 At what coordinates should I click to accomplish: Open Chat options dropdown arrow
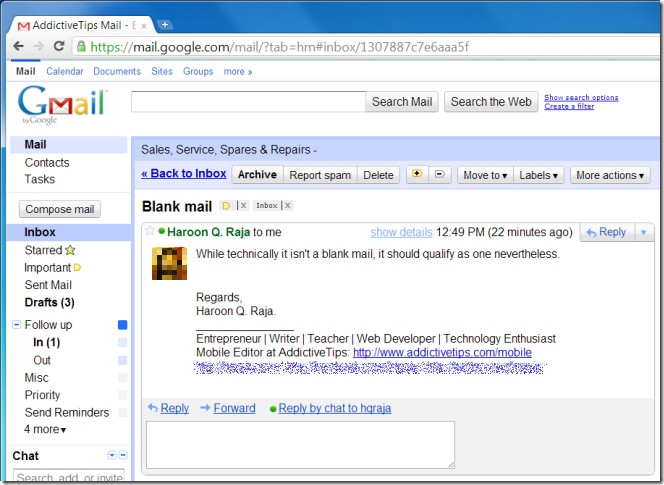(112, 455)
